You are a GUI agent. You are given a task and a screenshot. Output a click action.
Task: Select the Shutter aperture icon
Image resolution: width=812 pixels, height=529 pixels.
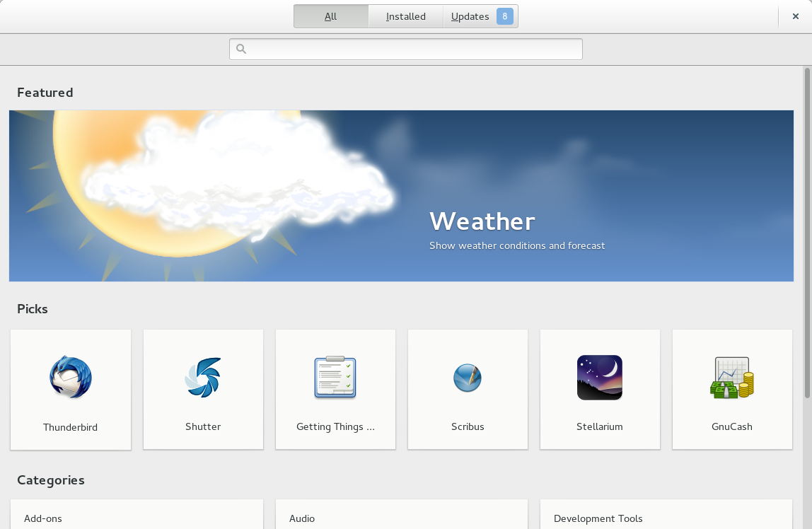[x=203, y=378]
